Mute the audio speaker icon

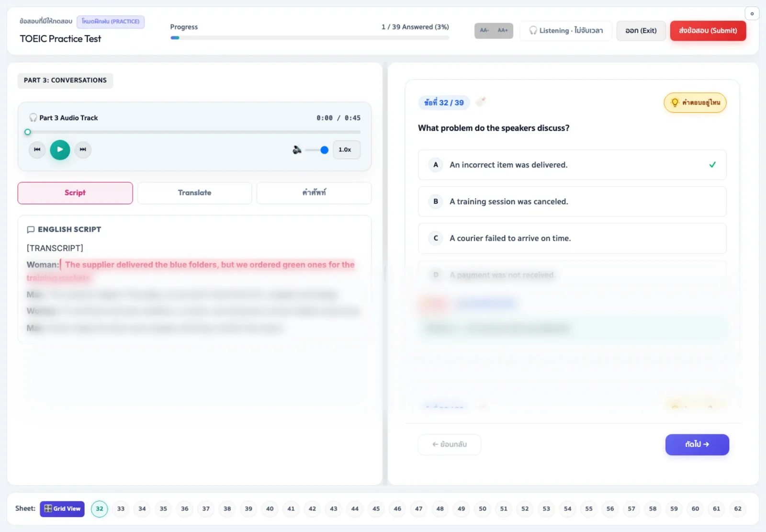(x=297, y=150)
